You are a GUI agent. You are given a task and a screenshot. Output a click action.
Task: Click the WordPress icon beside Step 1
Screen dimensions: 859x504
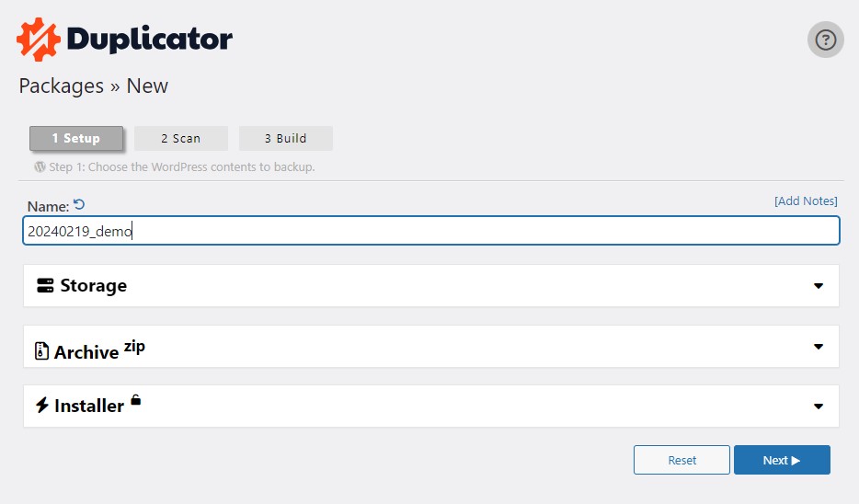(40, 166)
